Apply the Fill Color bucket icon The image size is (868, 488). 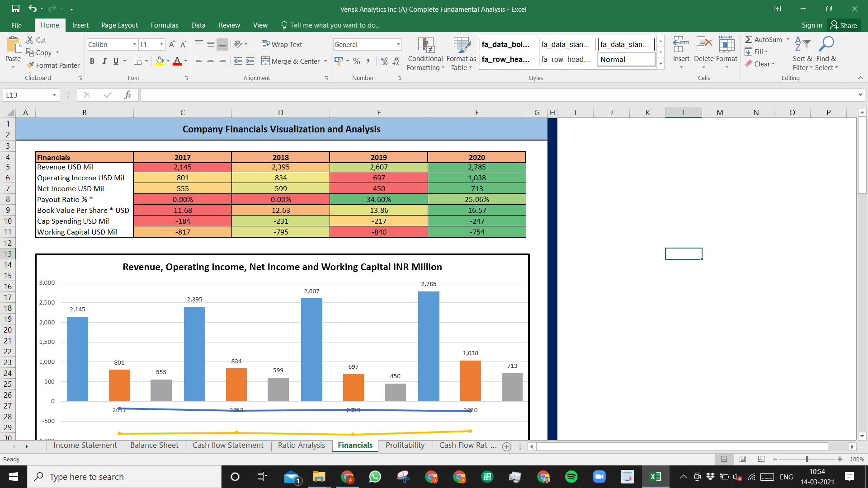click(160, 61)
